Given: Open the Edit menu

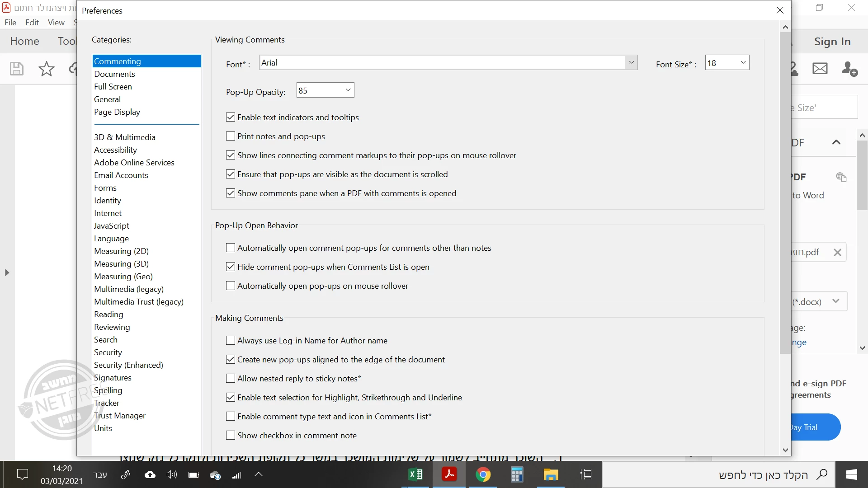Looking at the screenshot, I should (x=32, y=22).
